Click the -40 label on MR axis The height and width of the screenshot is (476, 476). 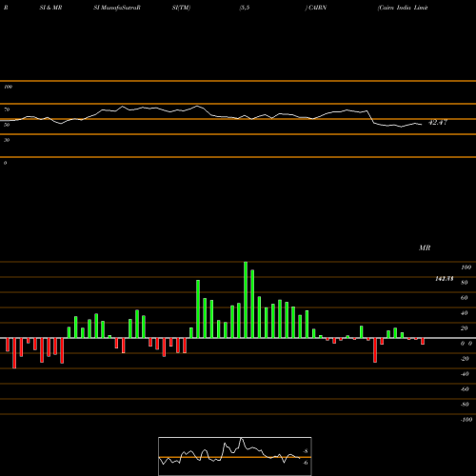(x=465, y=374)
